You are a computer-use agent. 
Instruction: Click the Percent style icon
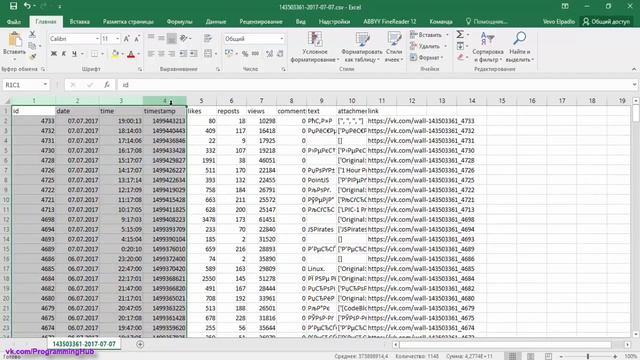pyautogui.click(x=245, y=54)
